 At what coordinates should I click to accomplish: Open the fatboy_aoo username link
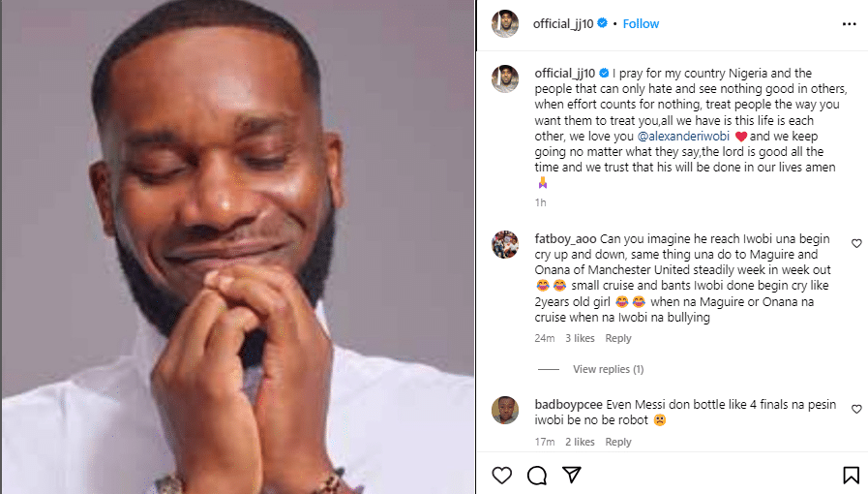[x=565, y=237]
